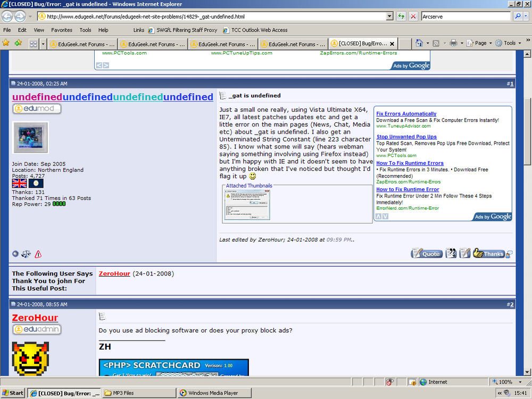
Task: Open ZeroHour profile link in thanks box
Action: pos(114,273)
